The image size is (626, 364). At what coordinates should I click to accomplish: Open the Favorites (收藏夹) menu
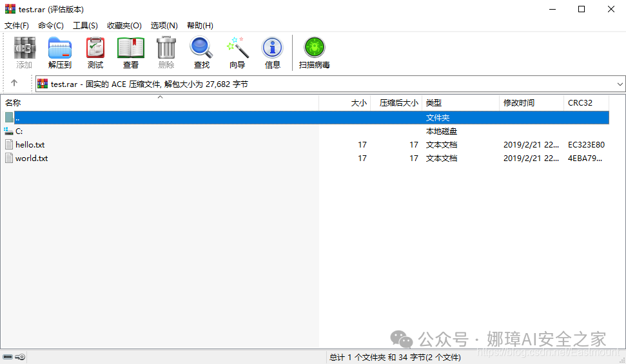click(x=124, y=26)
